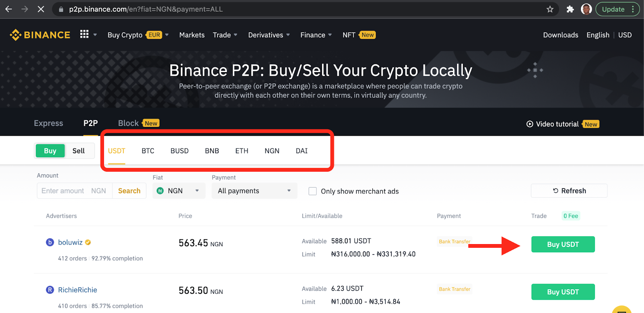Screen dimensions: 644x313
Task: Click RichieRichie Bank Transfer tag
Action: [x=454, y=289]
